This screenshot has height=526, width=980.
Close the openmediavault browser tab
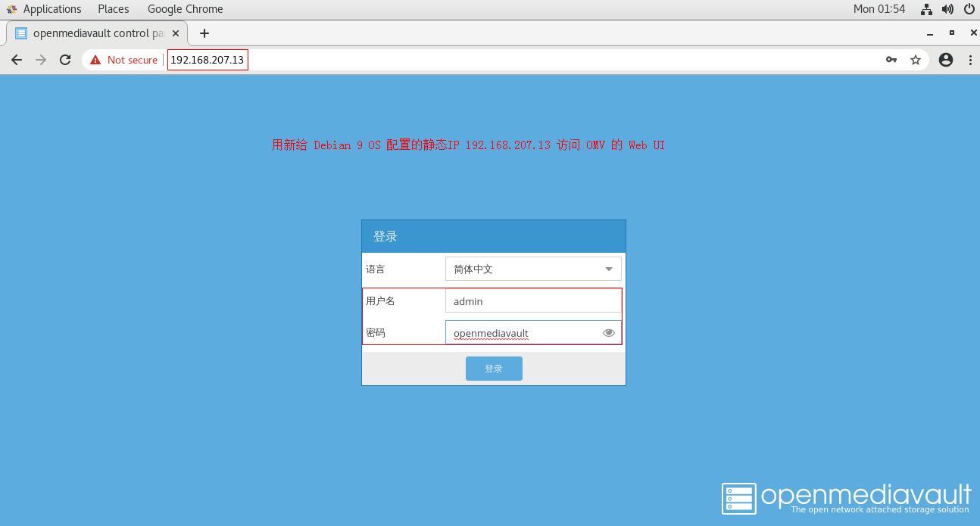[176, 33]
